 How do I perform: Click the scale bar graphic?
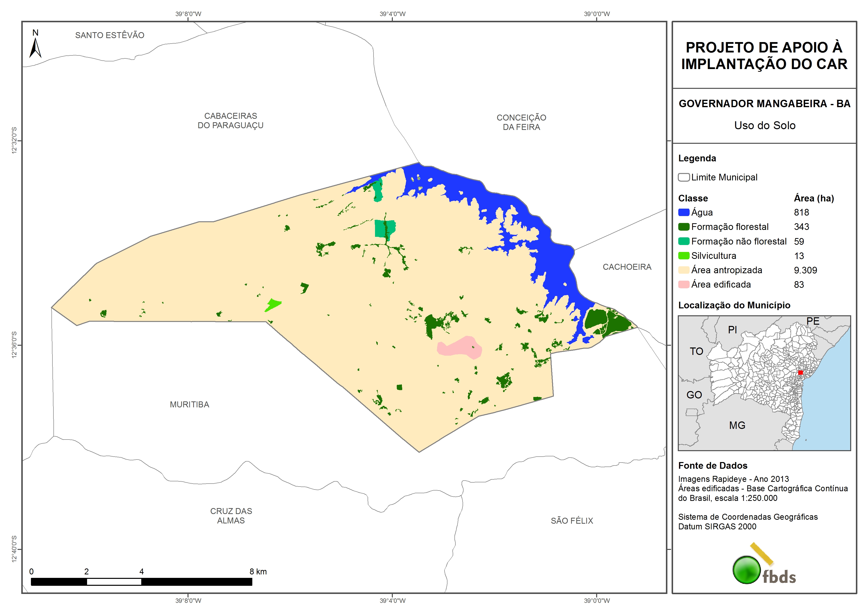click(141, 582)
